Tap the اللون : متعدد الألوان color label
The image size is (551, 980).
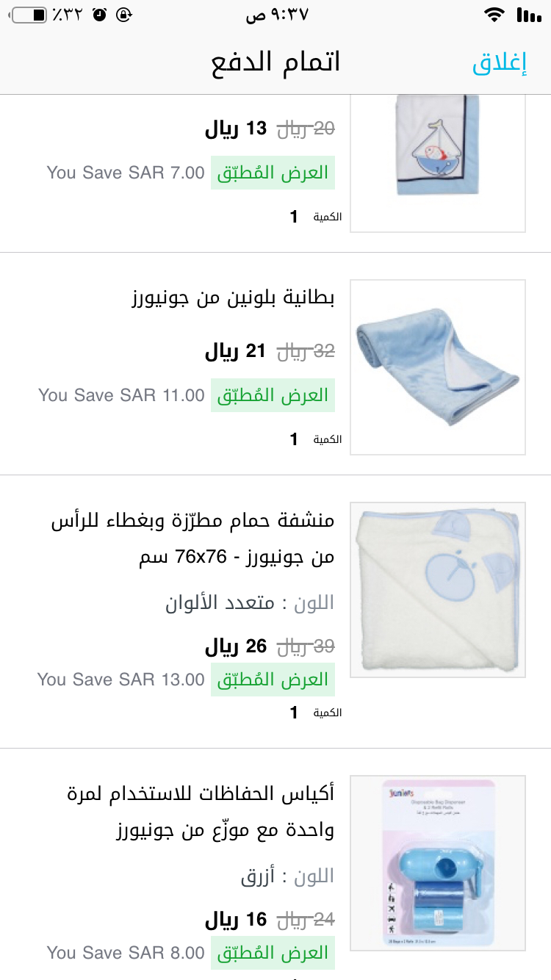(x=250, y=603)
